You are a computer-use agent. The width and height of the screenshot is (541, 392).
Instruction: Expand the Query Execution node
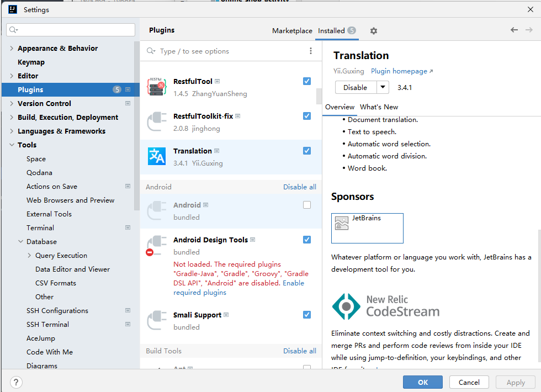[29, 255]
